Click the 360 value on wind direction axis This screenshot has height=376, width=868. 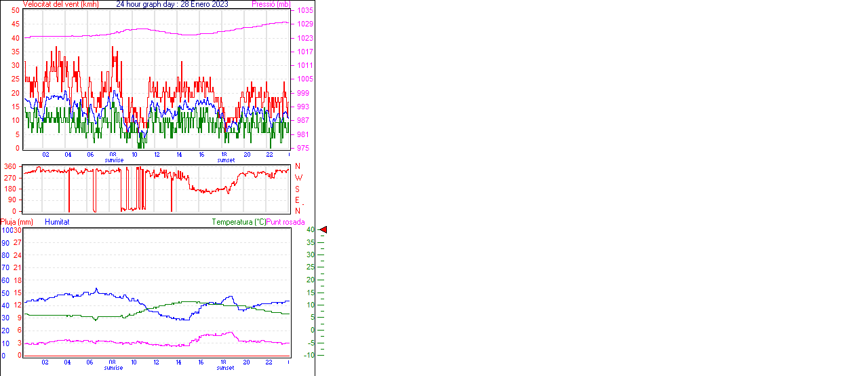click(x=10, y=166)
